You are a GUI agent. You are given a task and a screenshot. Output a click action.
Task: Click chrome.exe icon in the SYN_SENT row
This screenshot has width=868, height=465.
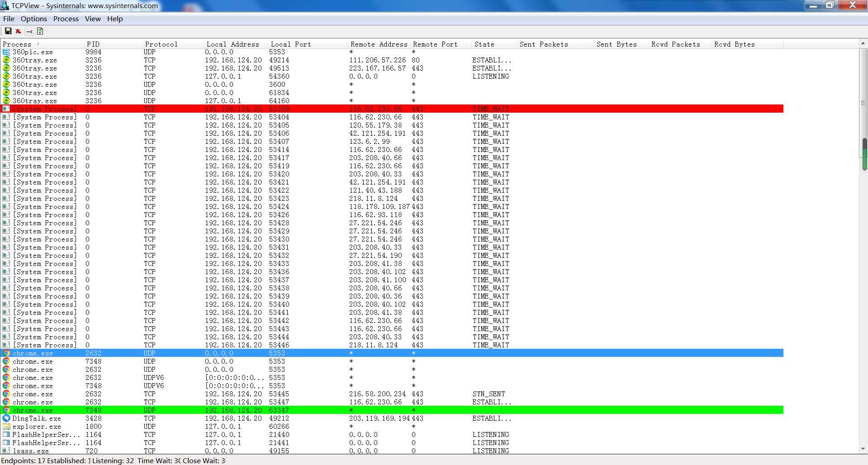click(6, 394)
